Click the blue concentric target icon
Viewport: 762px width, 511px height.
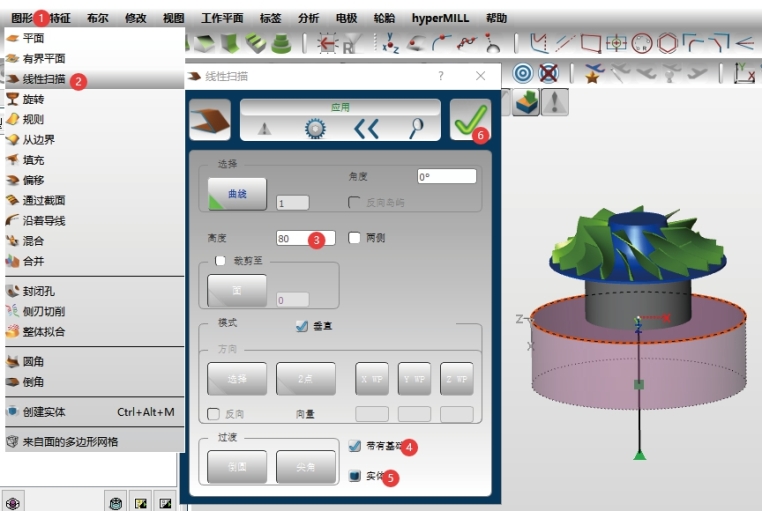coord(522,73)
